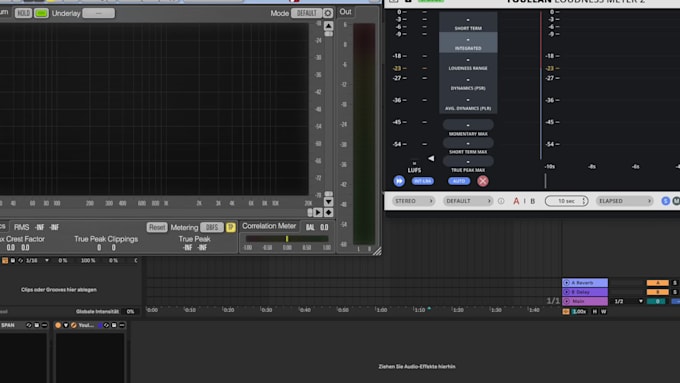Screen dimensions: 680x383
Task: Click the groove pool hot-swap icon
Action: click(x=20, y=261)
